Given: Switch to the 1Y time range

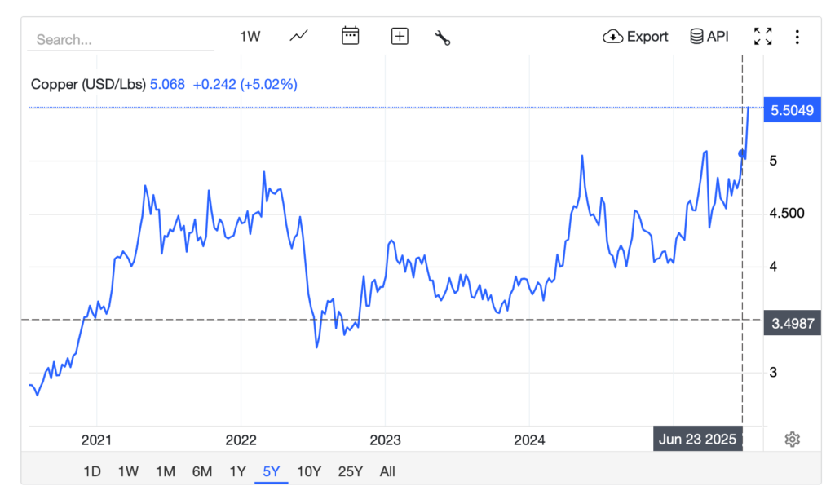Looking at the screenshot, I should pyautogui.click(x=237, y=471).
